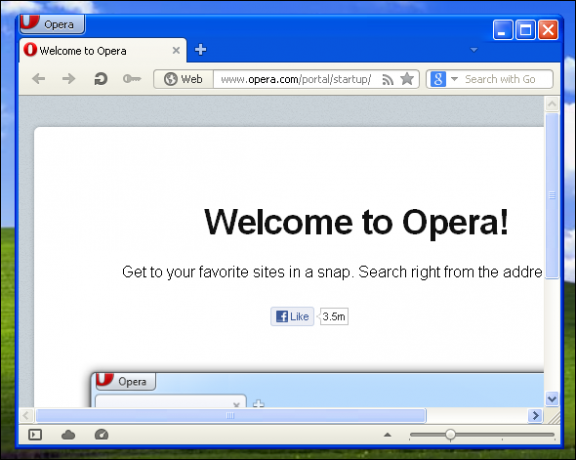Focus the address bar URL field
Viewport: 576px width, 460px height.
(296, 79)
